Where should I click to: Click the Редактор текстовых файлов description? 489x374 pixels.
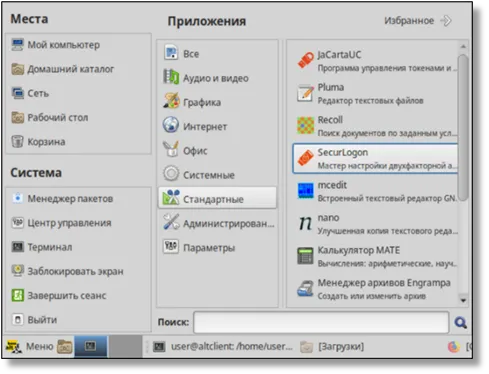(x=370, y=100)
